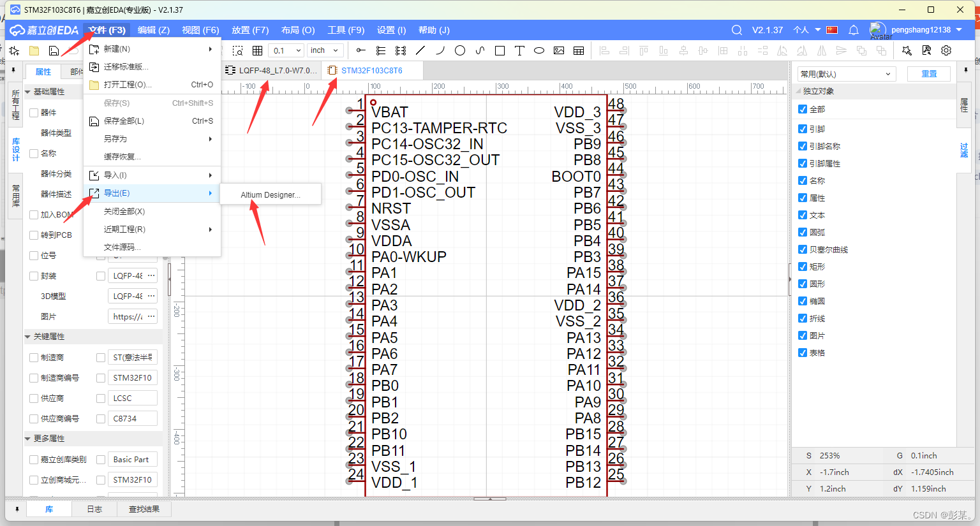The height and width of the screenshot is (526, 980).
Task: Click the 库 bottom panel tab
Action: (49, 509)
